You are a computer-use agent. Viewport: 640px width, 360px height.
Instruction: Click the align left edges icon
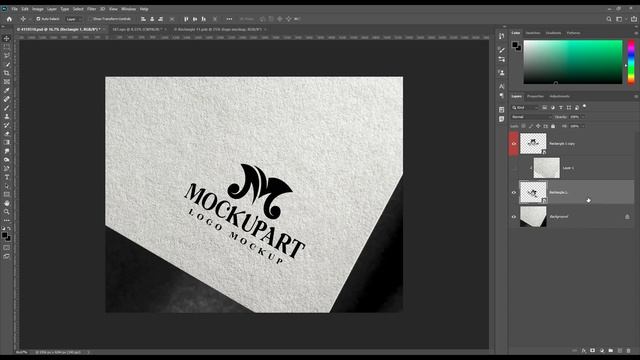pos(143,19)
